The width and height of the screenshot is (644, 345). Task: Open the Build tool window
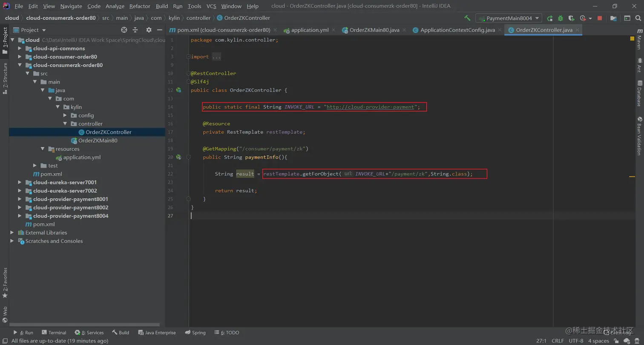121,333
